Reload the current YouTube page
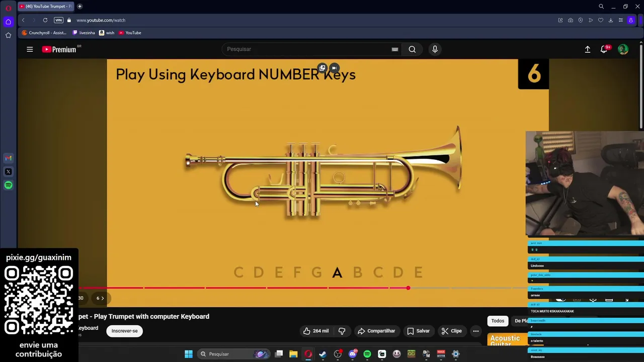Screen dimensions: 644x362 click(45, 20)
